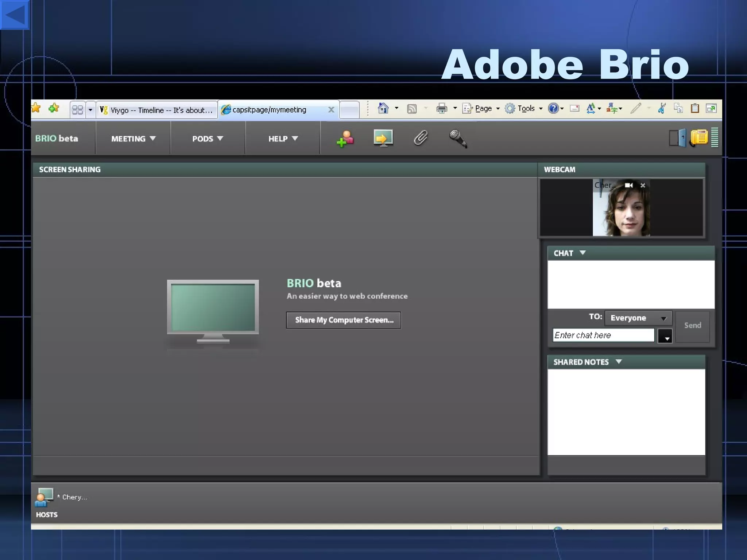The width and height of the screenshot is (747, 560).
Task: Click the pencil edit icon
Action: pos(636,108)
